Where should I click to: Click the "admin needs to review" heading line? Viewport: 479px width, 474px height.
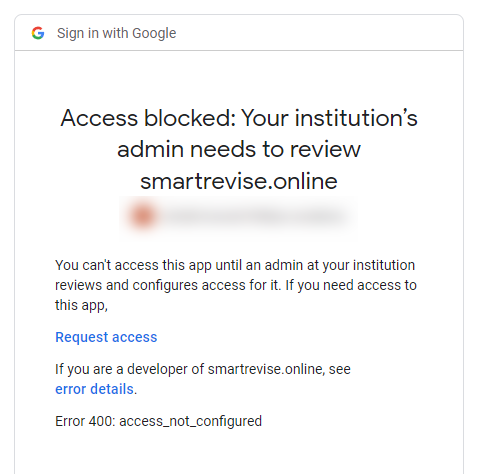click(x=239, y=149)
